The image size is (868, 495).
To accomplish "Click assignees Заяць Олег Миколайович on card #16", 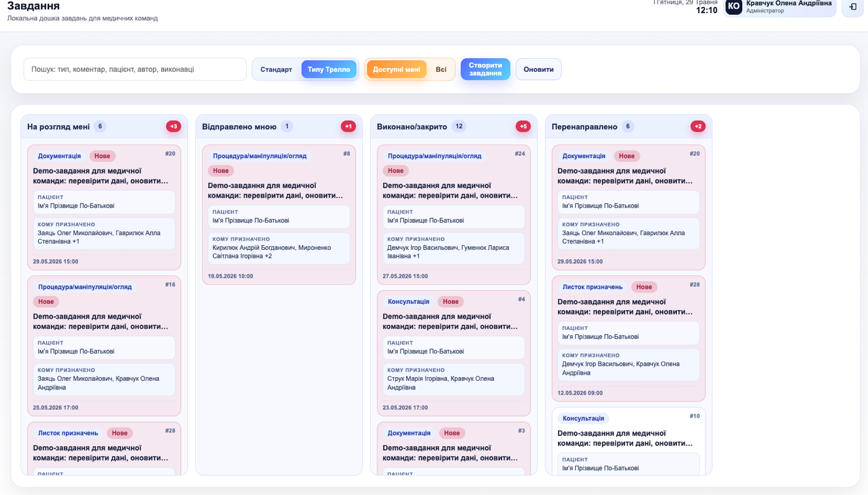I will pos(104,379).
